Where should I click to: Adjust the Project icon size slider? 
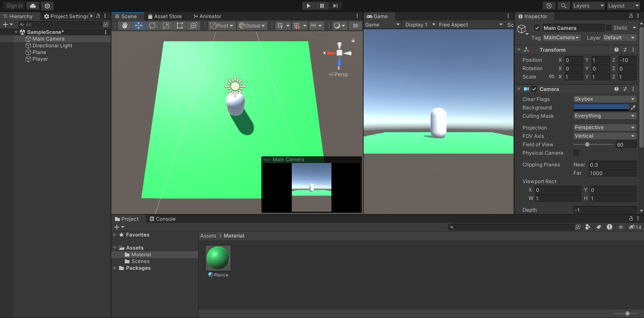(x=626, y=313)
